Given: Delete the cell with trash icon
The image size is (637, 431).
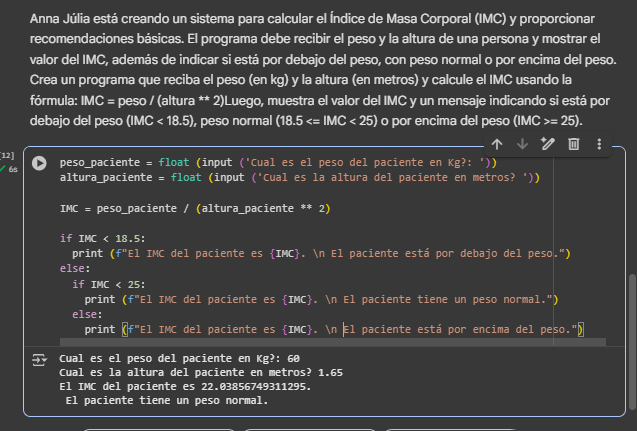Looking at the screenshot, I should tap(574, 144).
